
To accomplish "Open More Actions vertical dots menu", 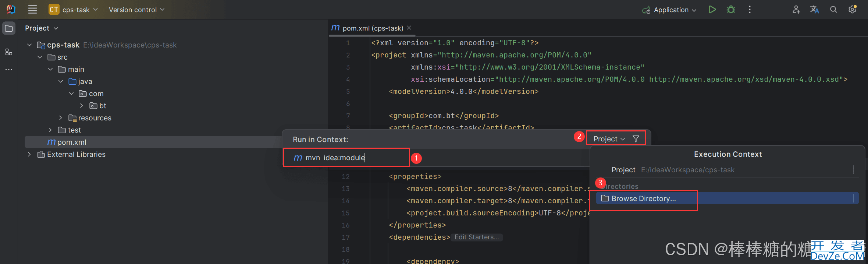I will (750, 10).
